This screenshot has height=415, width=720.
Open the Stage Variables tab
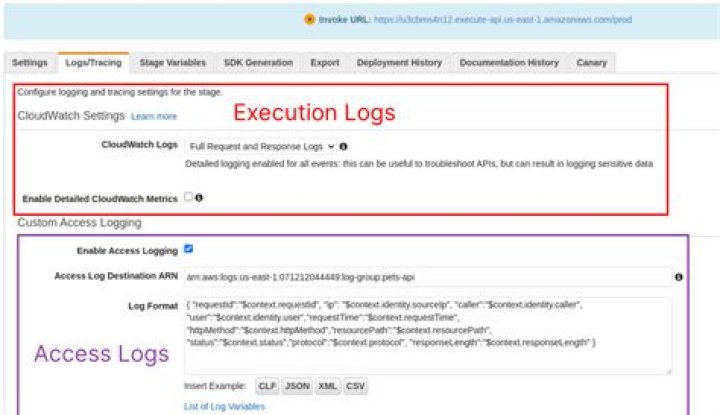173,63
